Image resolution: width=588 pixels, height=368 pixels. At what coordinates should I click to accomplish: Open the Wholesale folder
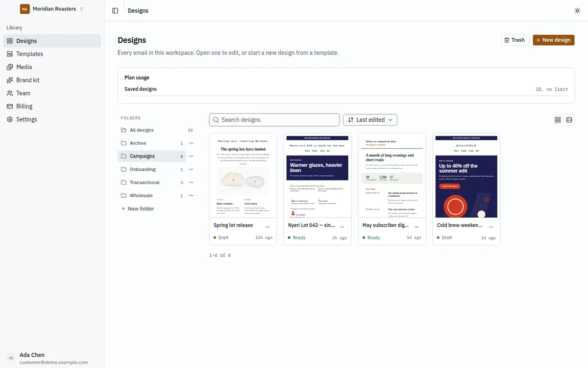(x=152, y=195)
